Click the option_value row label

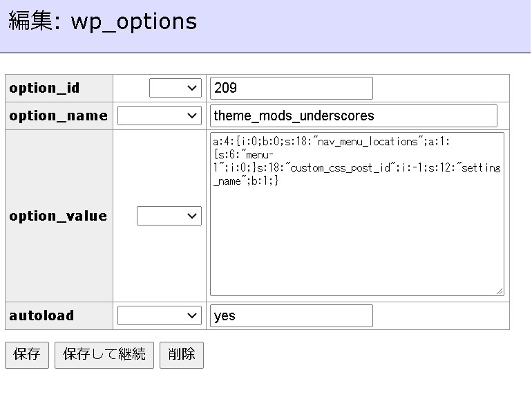pyautogui.click(x=58, y=216)
